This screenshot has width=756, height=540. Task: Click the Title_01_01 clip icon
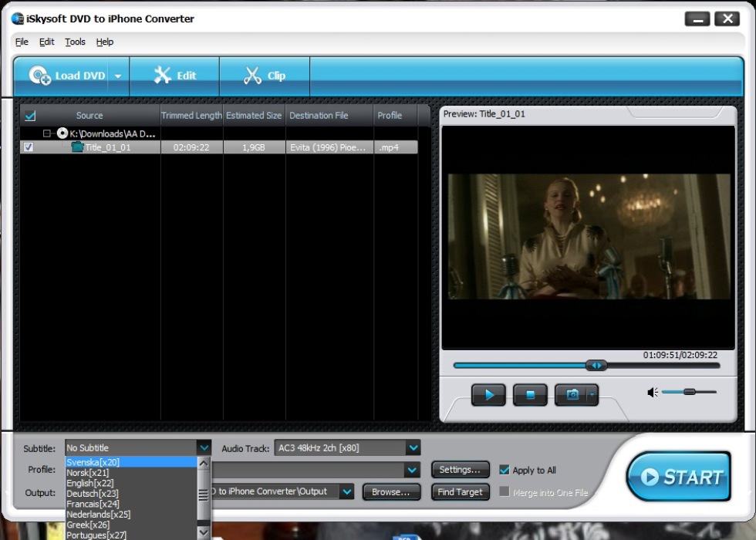click(x=77, y=147)
